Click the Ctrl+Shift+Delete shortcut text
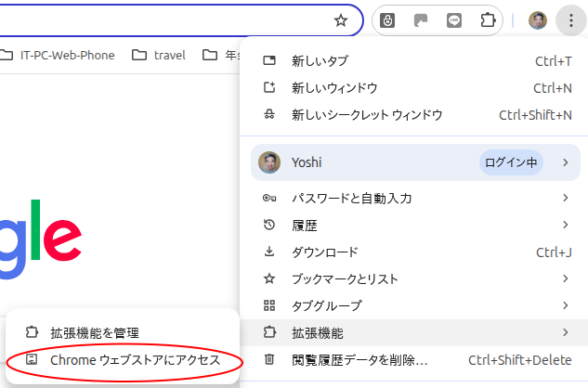The height and width of the screenshot is (388, 588). click(520, 360)
